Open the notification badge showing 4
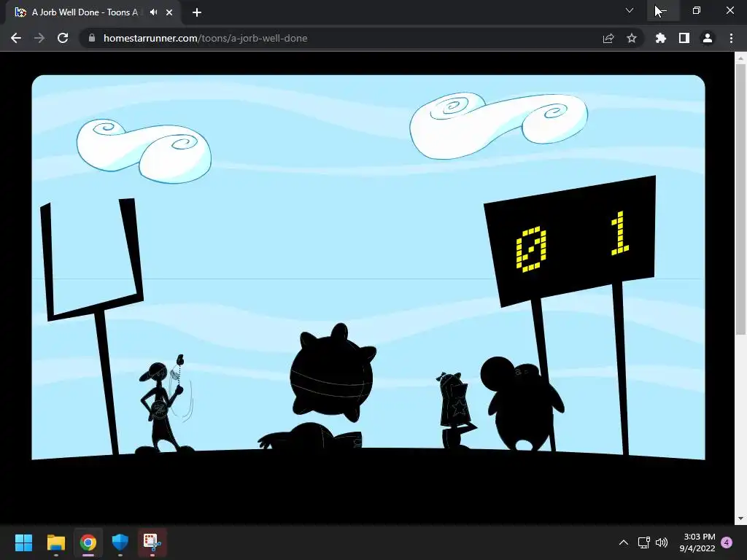 coord(727,542)
